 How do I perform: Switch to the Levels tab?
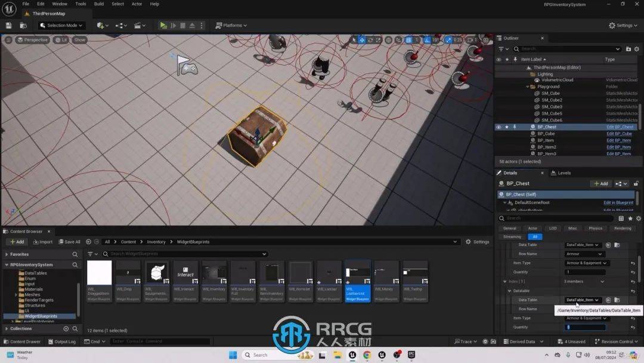click(x=563, y=173)
